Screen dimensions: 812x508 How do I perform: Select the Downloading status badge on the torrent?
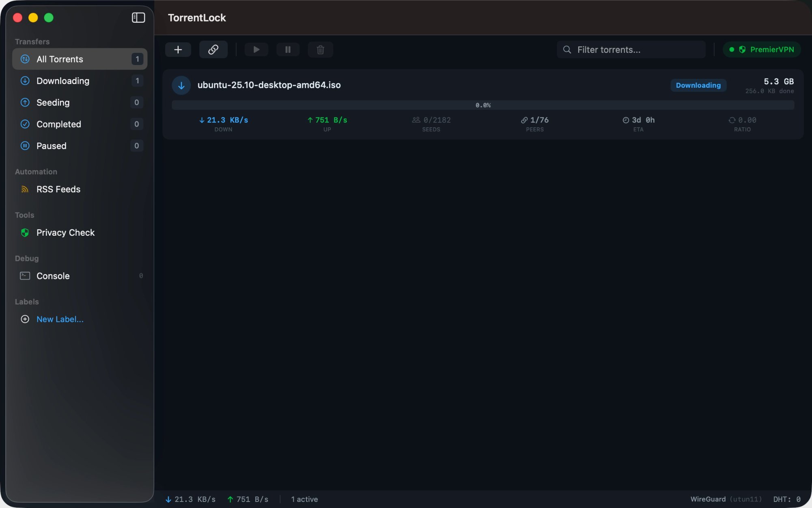(698, 85)
